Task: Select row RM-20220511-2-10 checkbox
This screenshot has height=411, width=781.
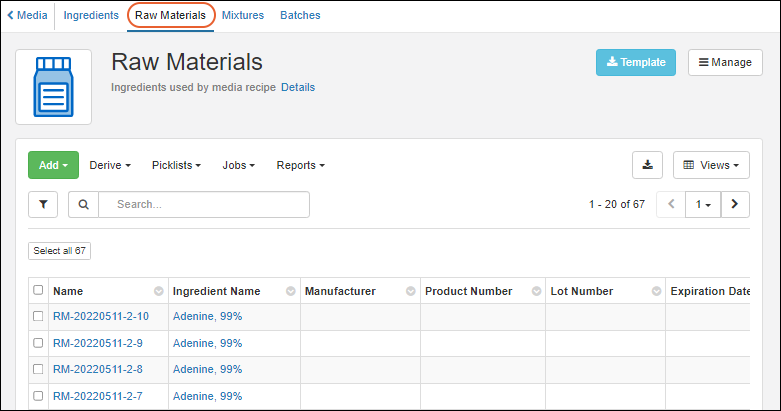Action: click(x=38, y=317)
